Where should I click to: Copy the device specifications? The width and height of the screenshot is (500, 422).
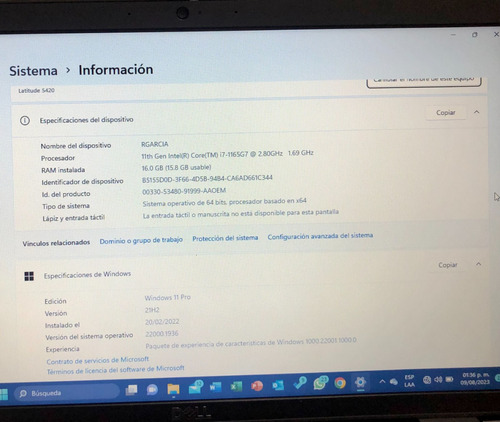click(x=445, y=113)
